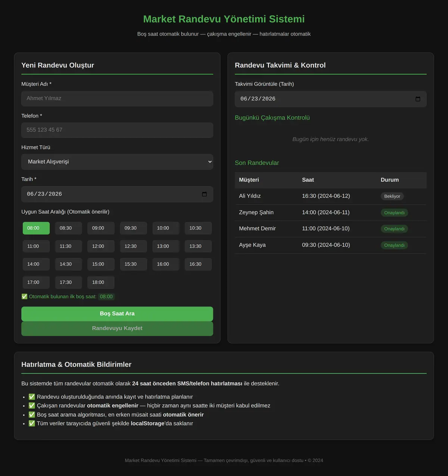448x476 pixels.
Task: Pick the 09:30 time slot
Action: 133,228
